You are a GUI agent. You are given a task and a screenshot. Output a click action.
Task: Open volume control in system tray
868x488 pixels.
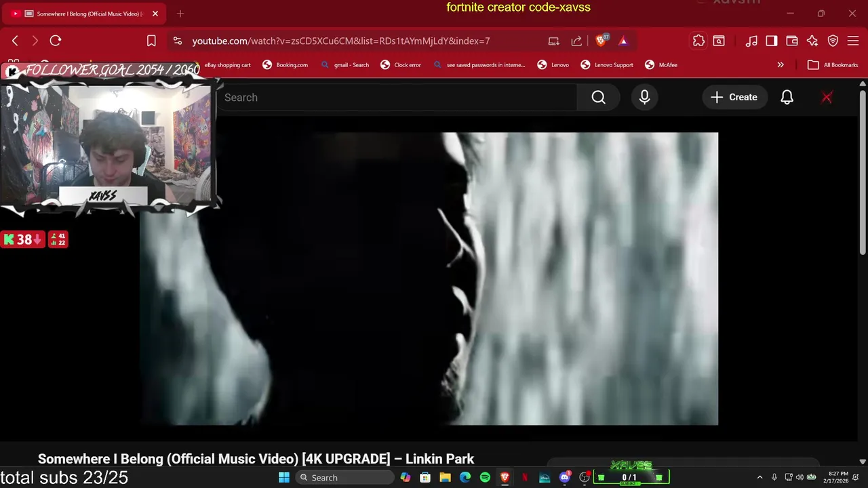point(800,478)
